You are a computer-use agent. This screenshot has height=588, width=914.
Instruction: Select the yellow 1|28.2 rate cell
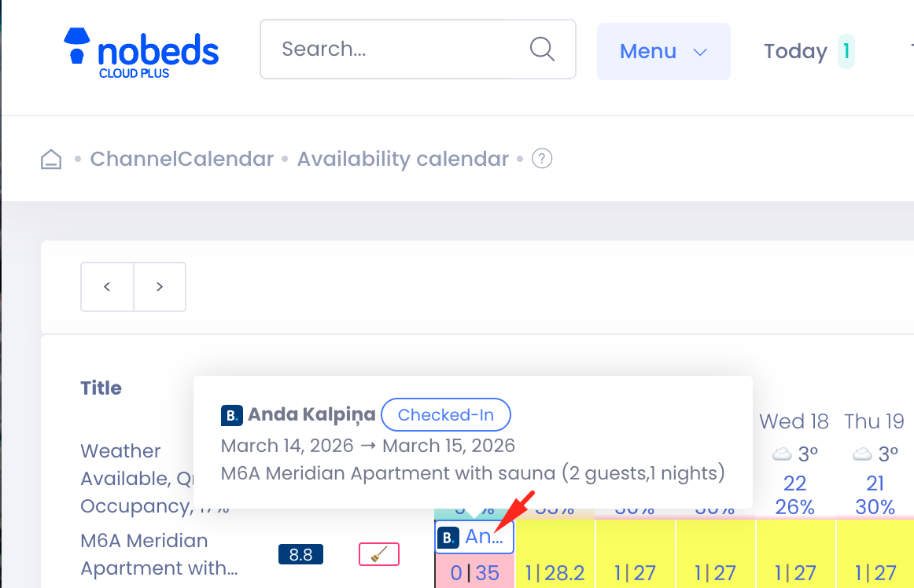(555, 573)
